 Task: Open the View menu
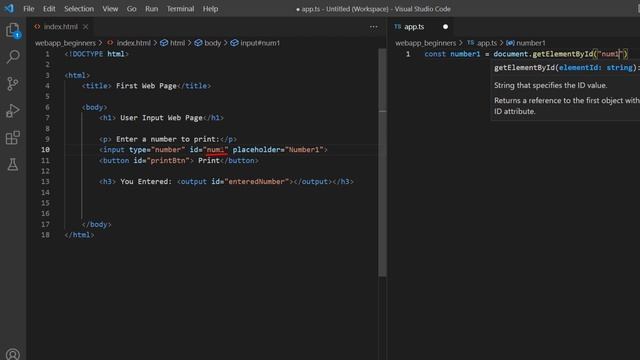[x=110, y=9]
